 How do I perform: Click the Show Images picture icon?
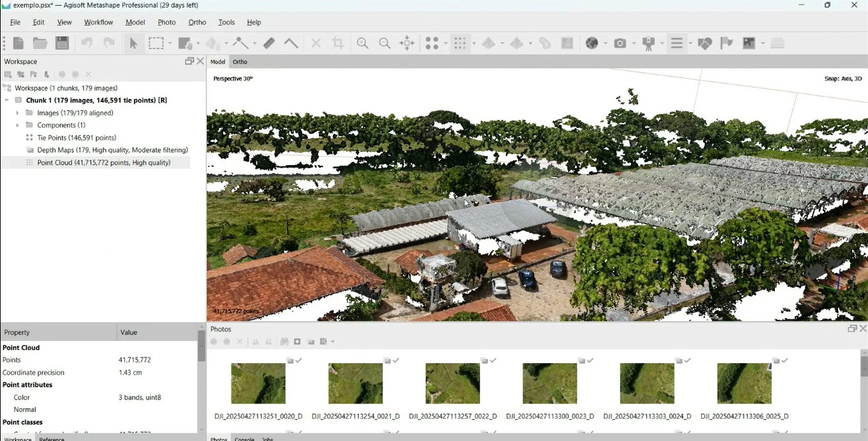coord(749,43)
